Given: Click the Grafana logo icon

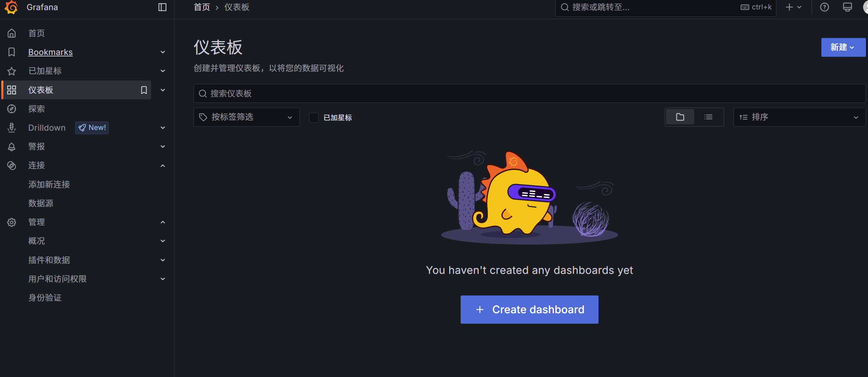Looking at the screenshot, I should (11, 7).
